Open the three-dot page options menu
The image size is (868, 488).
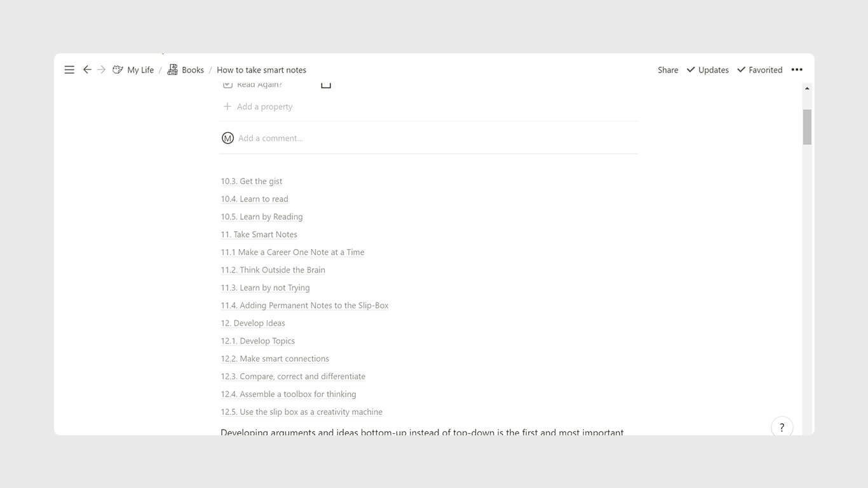click(797, 70)
